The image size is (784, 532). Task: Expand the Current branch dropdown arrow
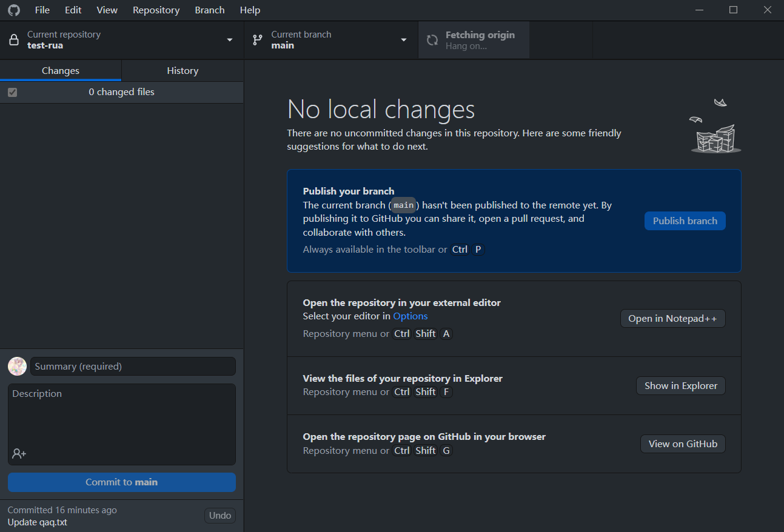[x=404, y=40]
